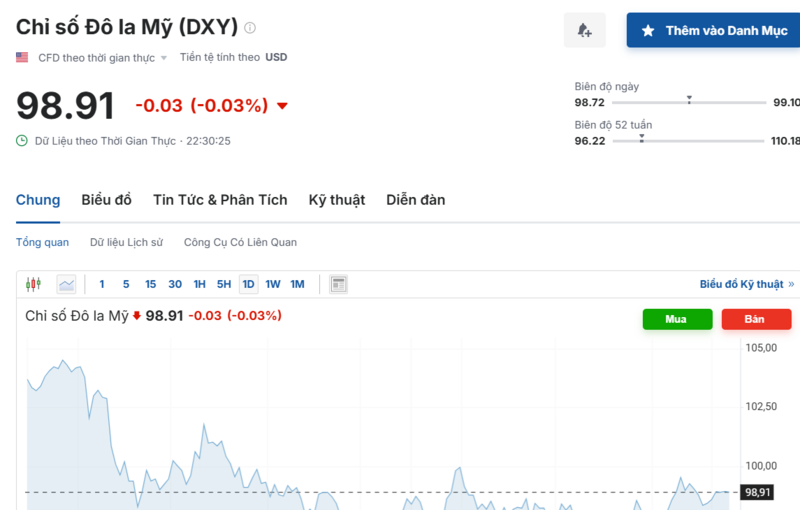This screenshot has width=800, height=510.
Task: Select the 15 minute chart interval
Action: click(150, 284)
